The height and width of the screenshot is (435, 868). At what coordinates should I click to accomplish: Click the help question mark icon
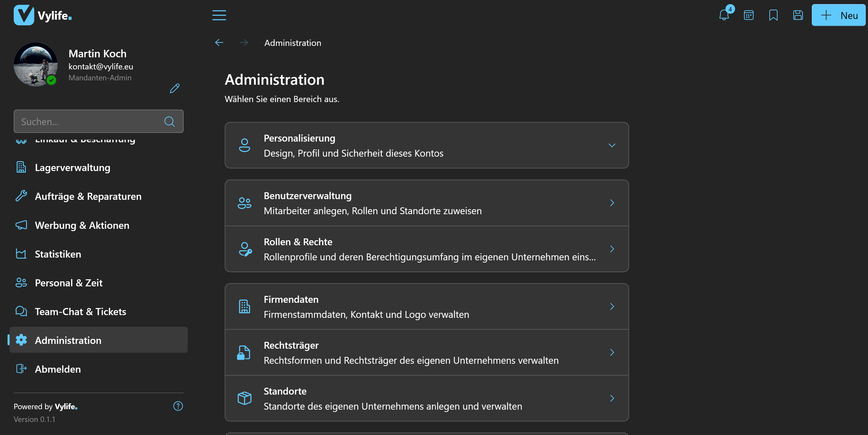(x=178, y=406)
